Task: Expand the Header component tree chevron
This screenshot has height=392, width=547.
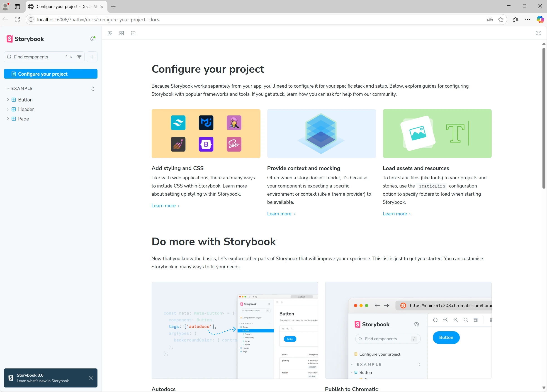Action: pos(8,109)
